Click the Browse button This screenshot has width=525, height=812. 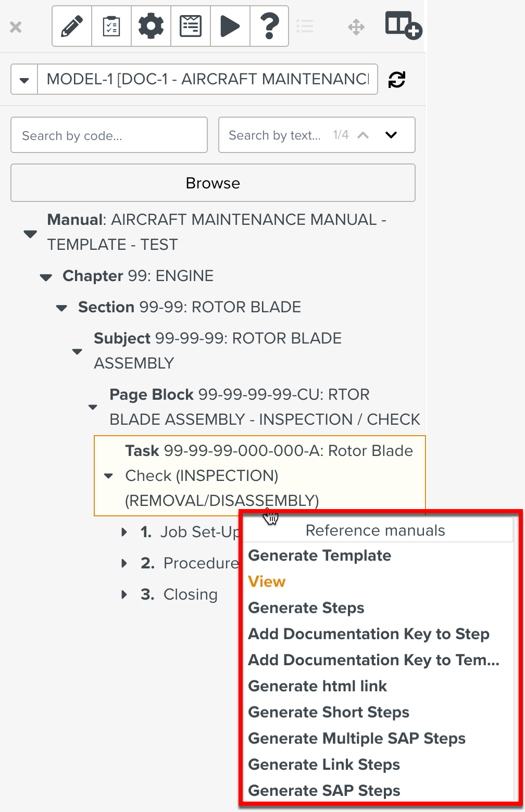coord(213,183)
